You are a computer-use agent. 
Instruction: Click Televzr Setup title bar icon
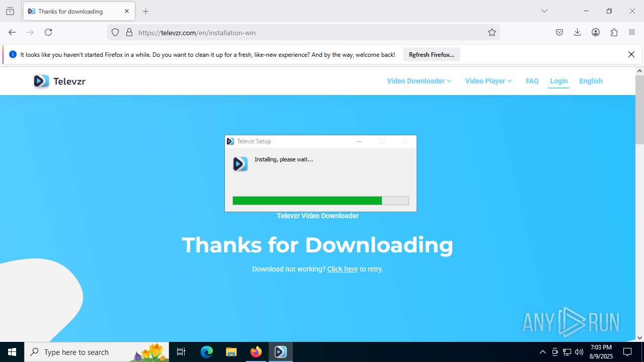pyautogui.click(x=230, y=141)
